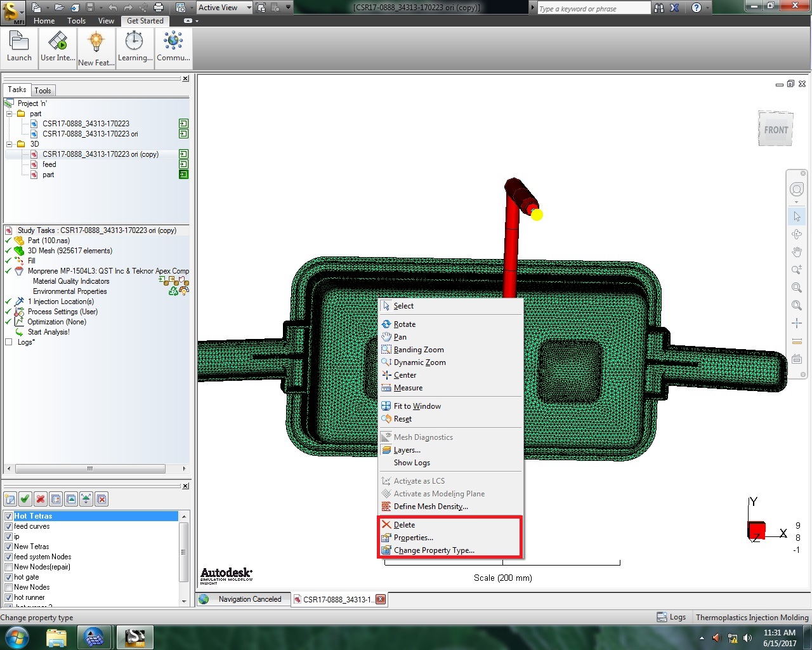This screenshot has height=650, width=812.
Task: Open the Active View dropdown
Action: [248, 7]
